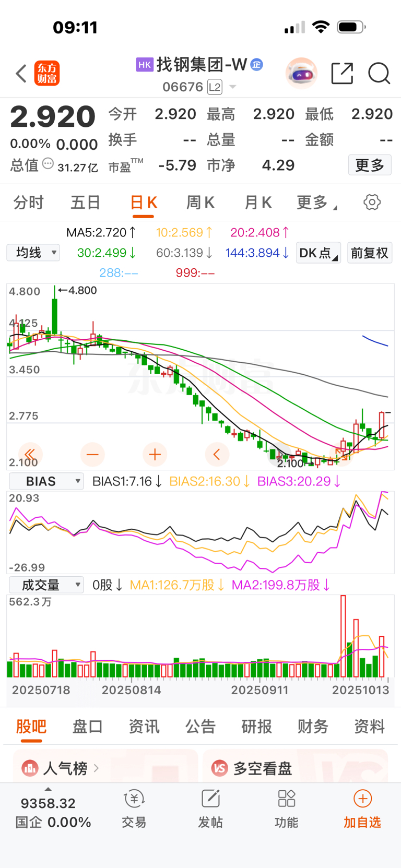Expand the stock code dropdown arrow
The width and height of the screenshot is (401, 868).
tap(233, 87)
